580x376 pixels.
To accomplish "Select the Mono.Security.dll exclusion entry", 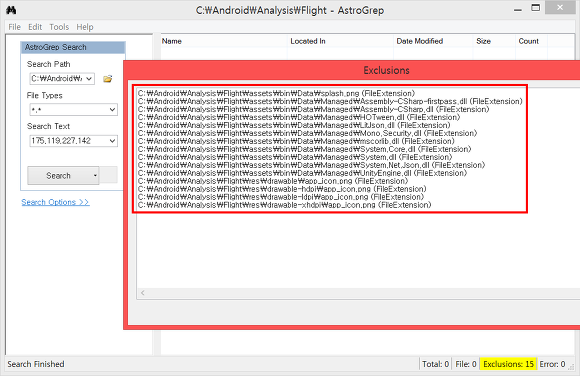I will (307, 133).
